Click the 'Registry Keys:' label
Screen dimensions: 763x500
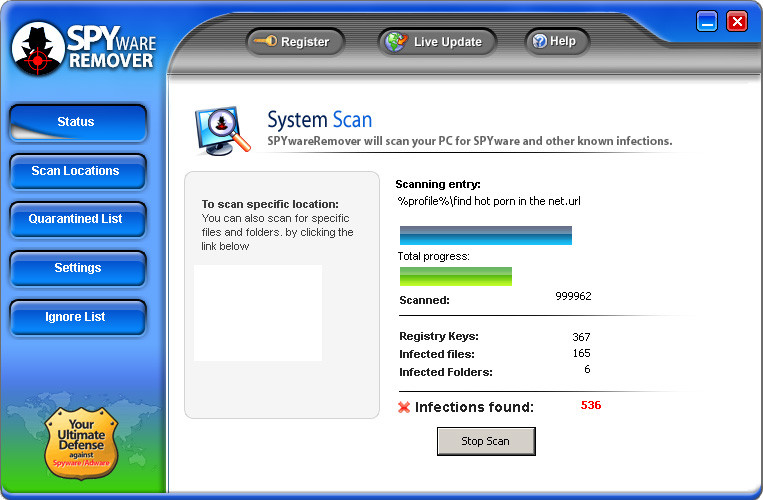tap(439, 336)
